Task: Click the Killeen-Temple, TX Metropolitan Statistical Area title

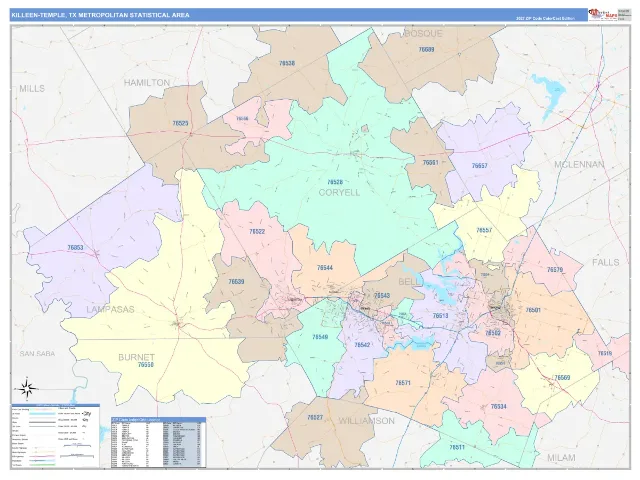Action: [100, 15]
